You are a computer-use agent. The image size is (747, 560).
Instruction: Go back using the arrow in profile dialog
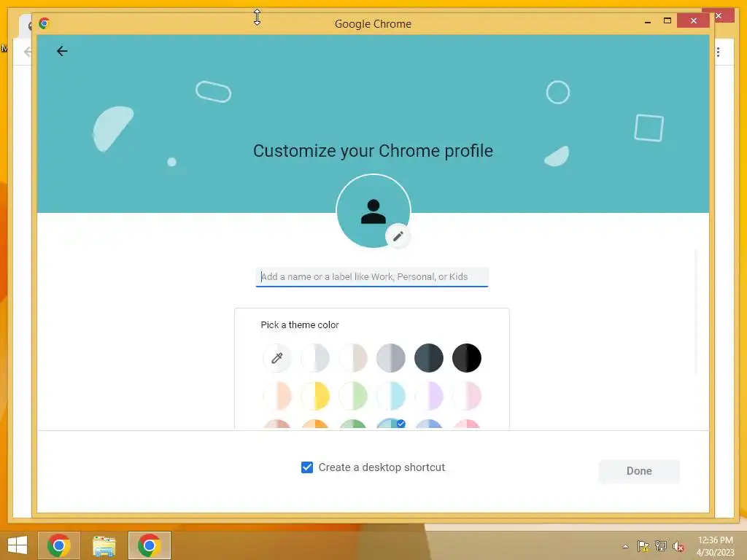point(62,51)
